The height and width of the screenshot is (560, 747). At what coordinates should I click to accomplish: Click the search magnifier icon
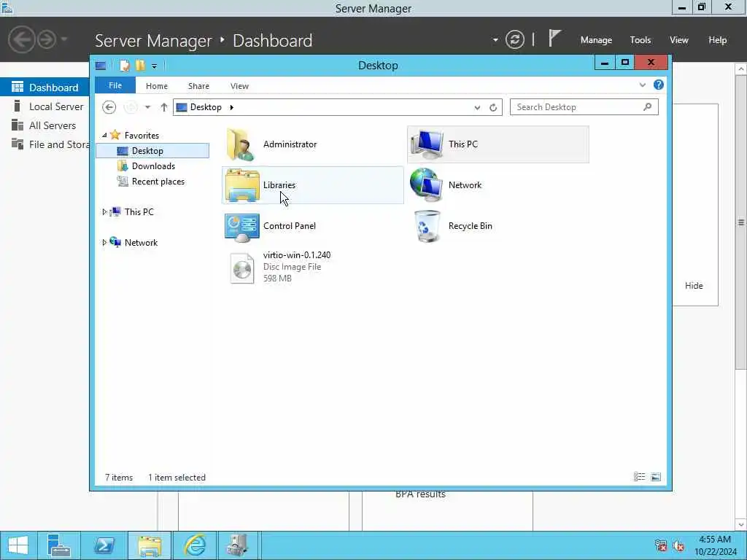click(x=647, y=106)
